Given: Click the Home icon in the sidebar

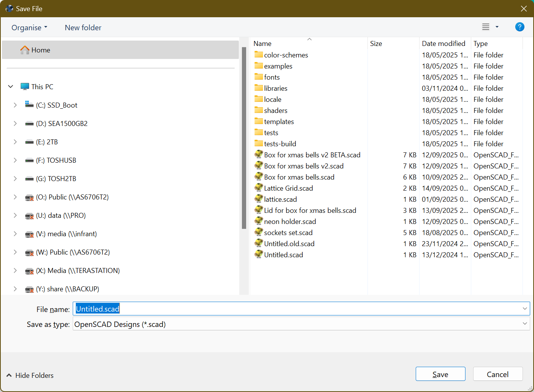Looking at the screenshot, I should (24, 50).
